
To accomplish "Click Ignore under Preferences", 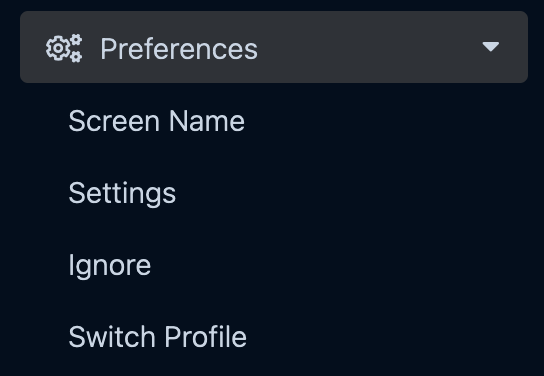I will [110, 266].
